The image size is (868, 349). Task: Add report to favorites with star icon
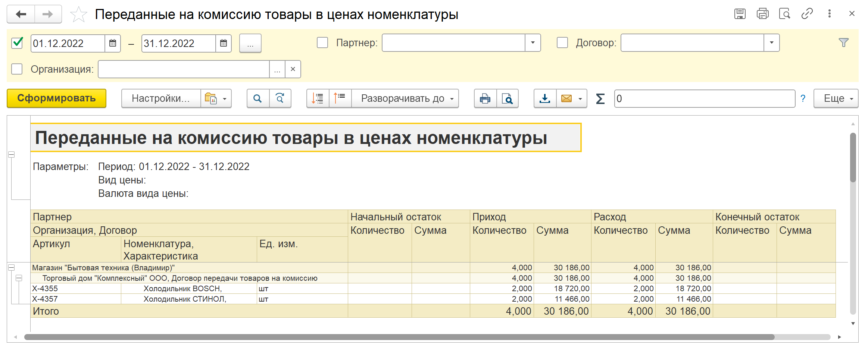coord(78,15)
